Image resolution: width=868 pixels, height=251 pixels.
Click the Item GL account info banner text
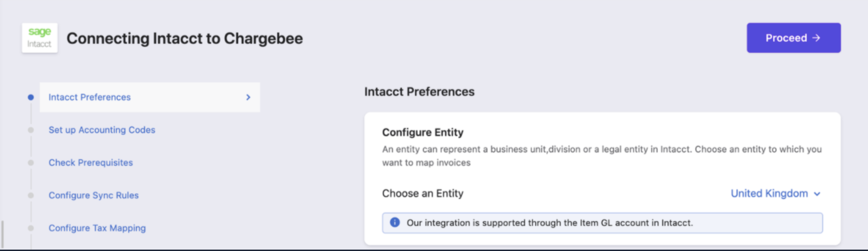coord(550,223)
